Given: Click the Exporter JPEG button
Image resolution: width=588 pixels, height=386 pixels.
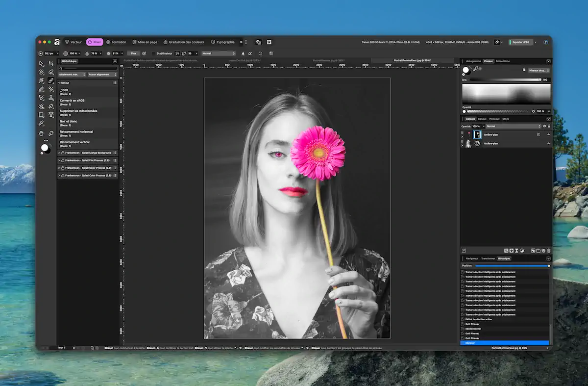Looking at the screenshot, I should (520, 42).
